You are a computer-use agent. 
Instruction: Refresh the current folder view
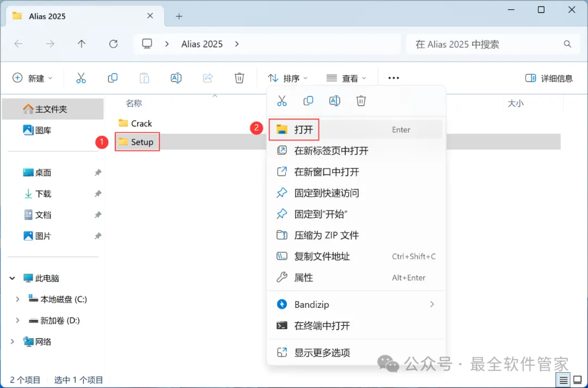[113, 44]
